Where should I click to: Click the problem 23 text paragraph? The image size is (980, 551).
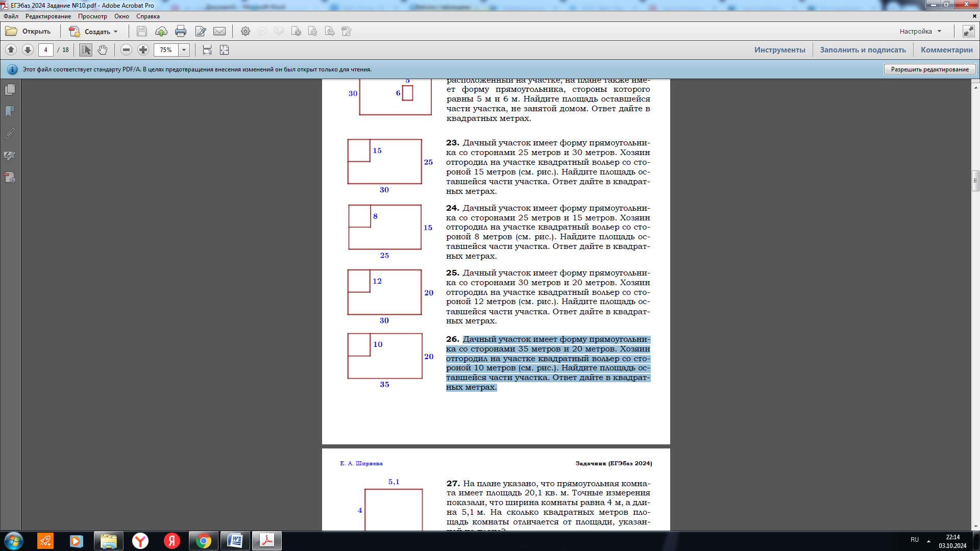[x=548, y=167]
